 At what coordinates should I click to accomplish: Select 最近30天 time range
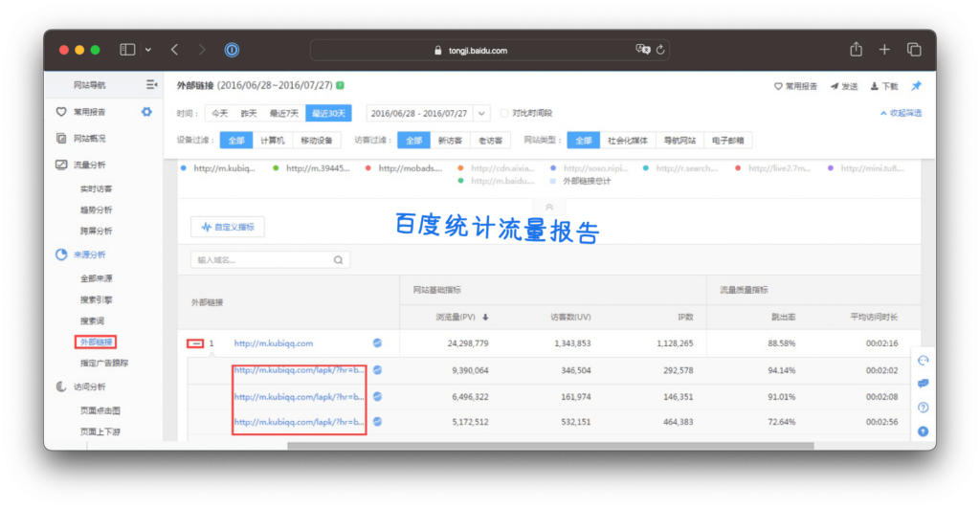(x=329, y=113)
